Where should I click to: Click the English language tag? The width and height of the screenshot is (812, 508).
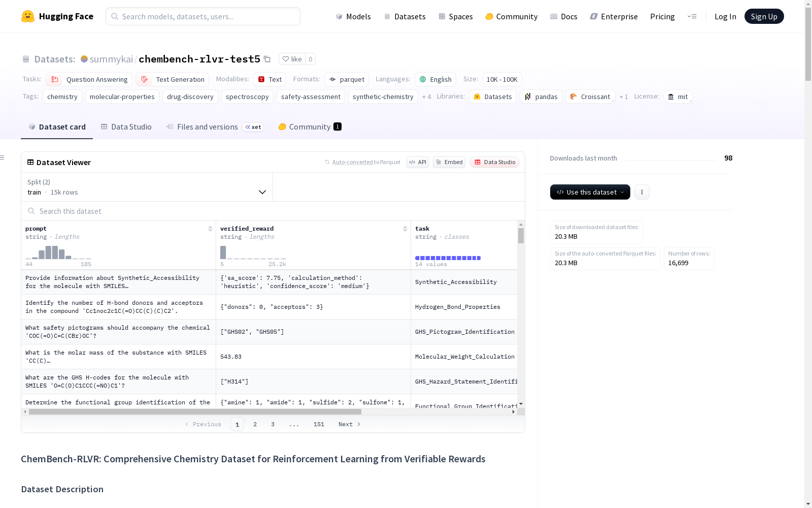pos(435,79)
